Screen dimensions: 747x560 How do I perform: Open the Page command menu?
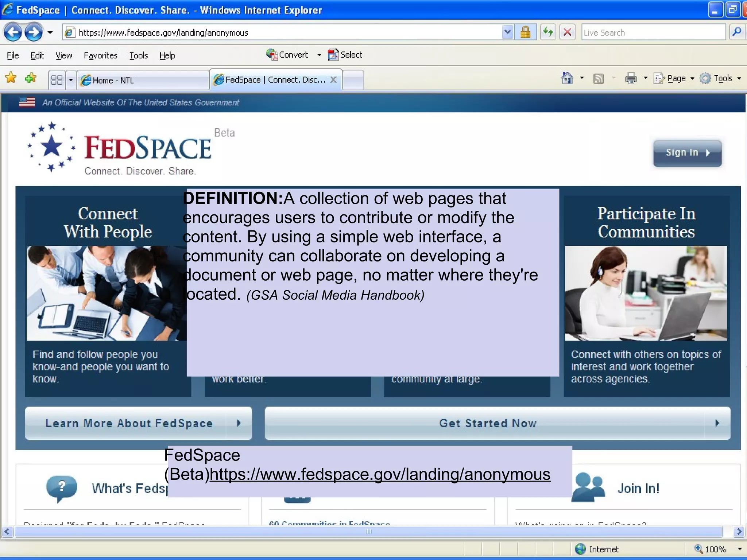click(674, 78)
